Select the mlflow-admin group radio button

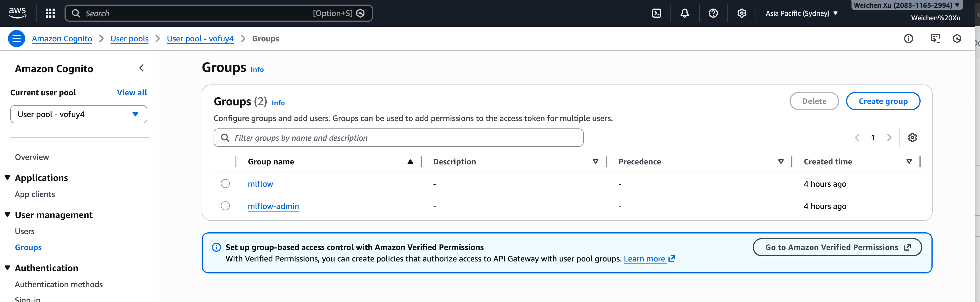point(225,206)
